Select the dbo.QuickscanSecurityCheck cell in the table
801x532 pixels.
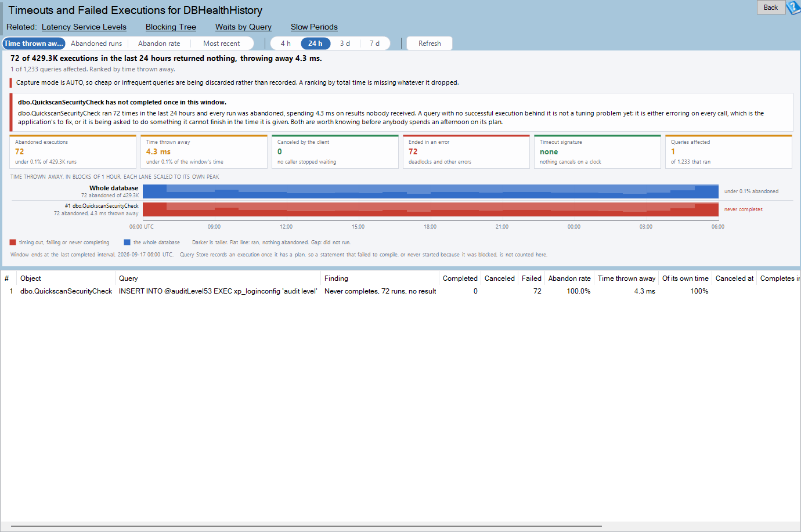click(66, 291)
